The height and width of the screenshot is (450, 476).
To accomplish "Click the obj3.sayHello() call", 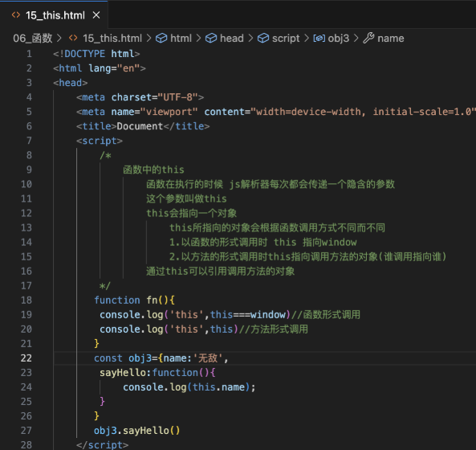I will 137,431.
